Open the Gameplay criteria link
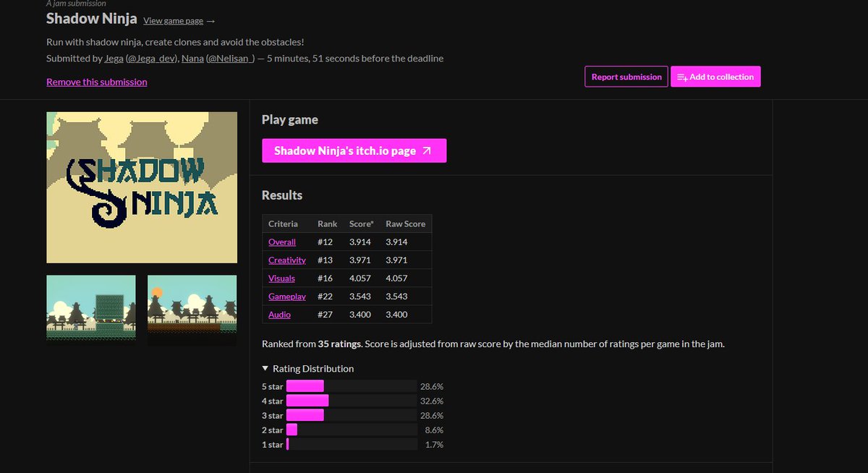The width and height of the screenshot is (868, 473). coord(287,297)
